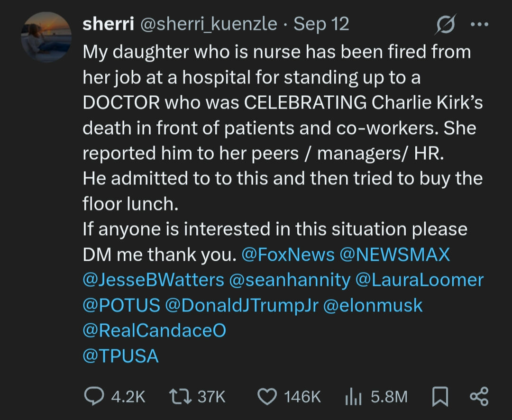The height and width of the screenshot is (420, 512).
Task: Open the Sep 12 timestamp link
Action: pyautogui.click(x=321, y=24)
